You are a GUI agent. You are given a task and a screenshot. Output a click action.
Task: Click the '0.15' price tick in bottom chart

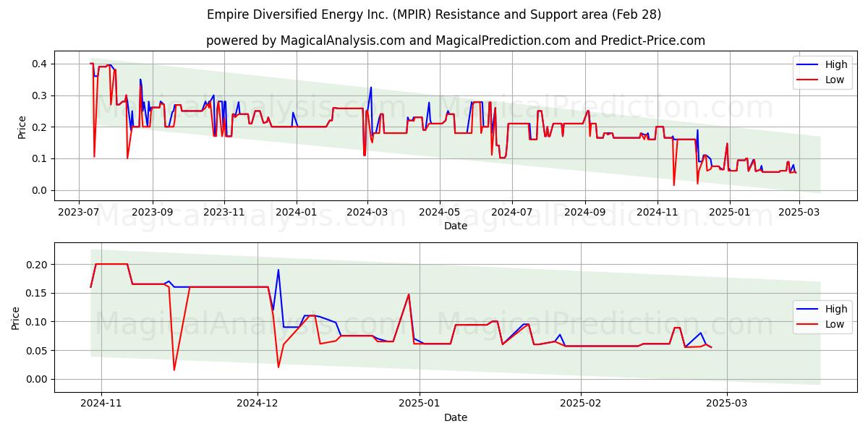point(37,293)
